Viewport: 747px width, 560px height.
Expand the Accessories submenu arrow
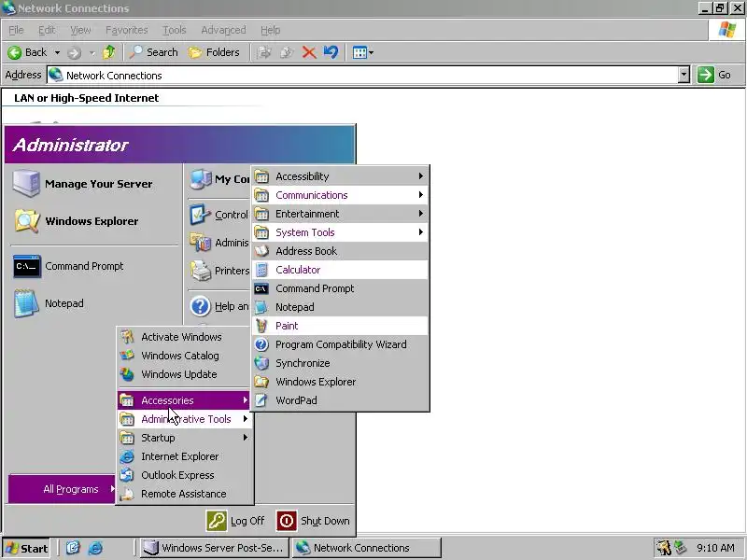click(x=246, y=400)
